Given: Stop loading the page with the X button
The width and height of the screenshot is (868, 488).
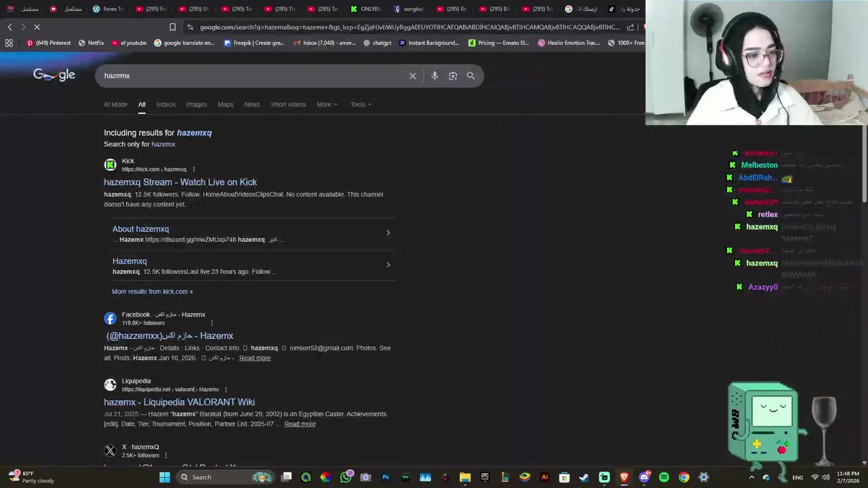Looking at the screenshot, I should [37, 27].
